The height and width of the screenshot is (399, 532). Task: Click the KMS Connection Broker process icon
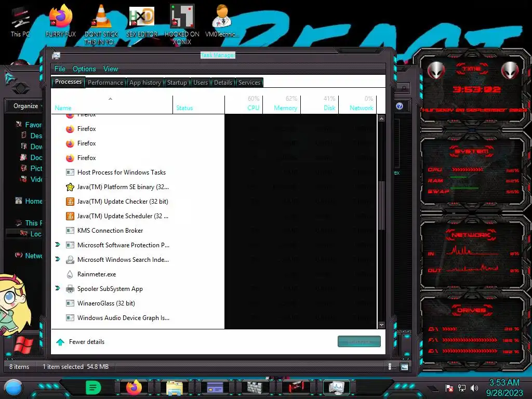[70, 231]
